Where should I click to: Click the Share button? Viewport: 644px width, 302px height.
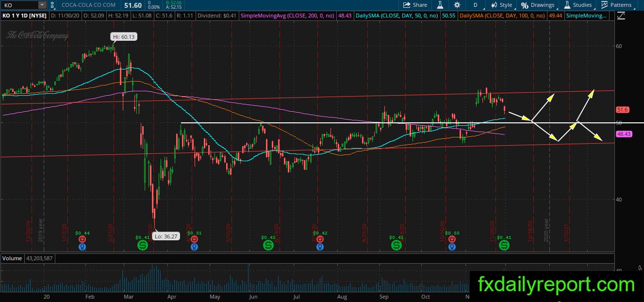coord(415,5)
